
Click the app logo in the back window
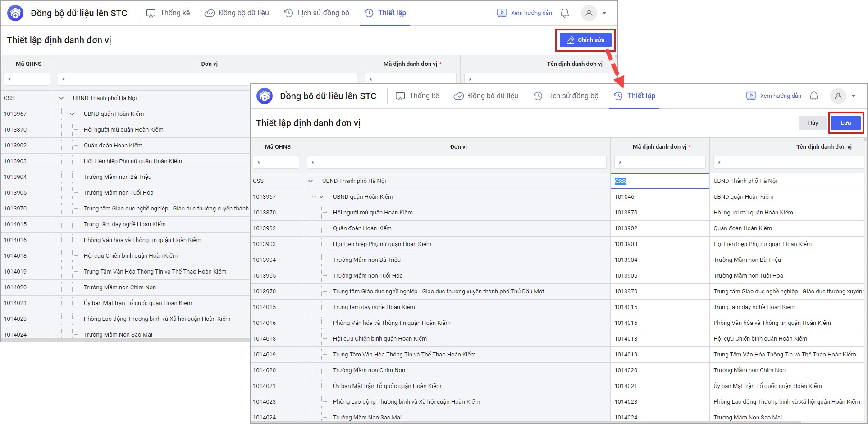click(15, 13)
